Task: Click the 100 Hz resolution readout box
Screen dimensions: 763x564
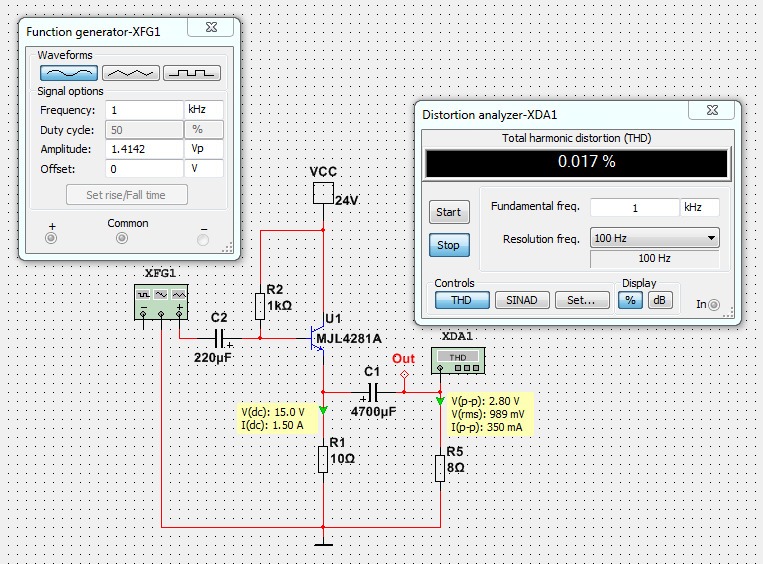Action: click(x=654, y=258)
